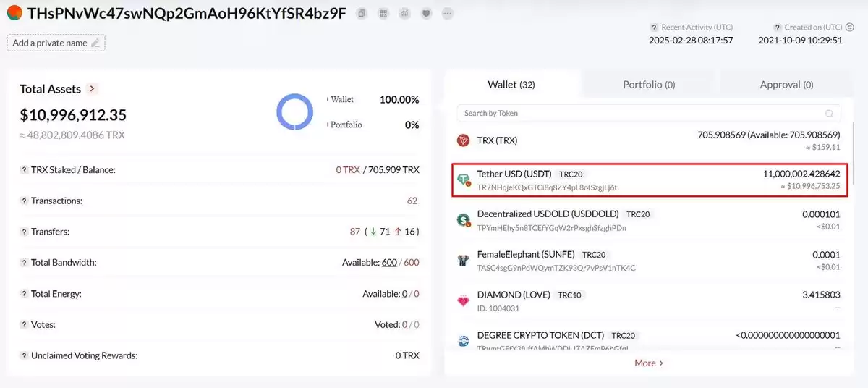Click the 16 outgoing transfers number
Viewport: 868px width, 388px height.
pyautogui.click(x=409, y=232)
